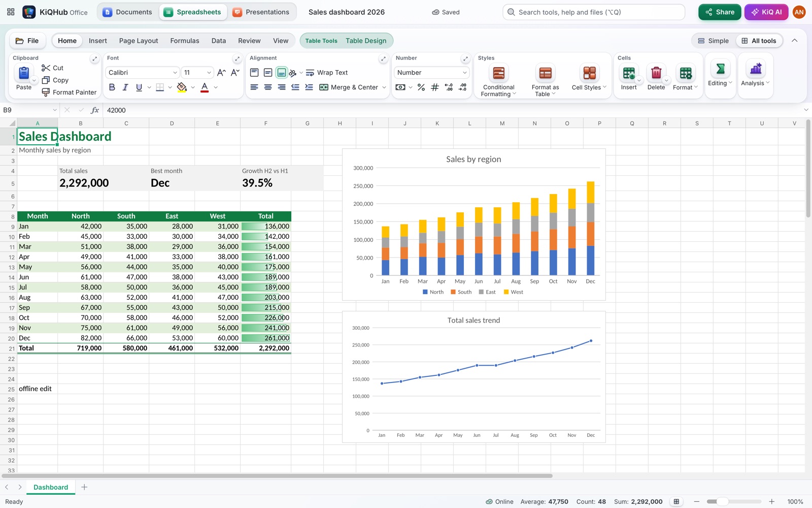The width and height of the screenshot is (812, 508).
Task: Click the Share button
Action: pyautogui.click(x=720, y=12)
